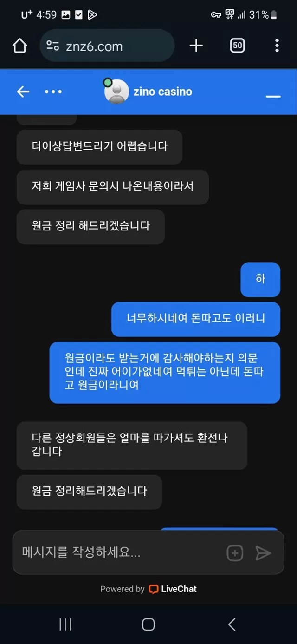
Task: Open the browser three-dot overflow menu
Action: [277, 46]
